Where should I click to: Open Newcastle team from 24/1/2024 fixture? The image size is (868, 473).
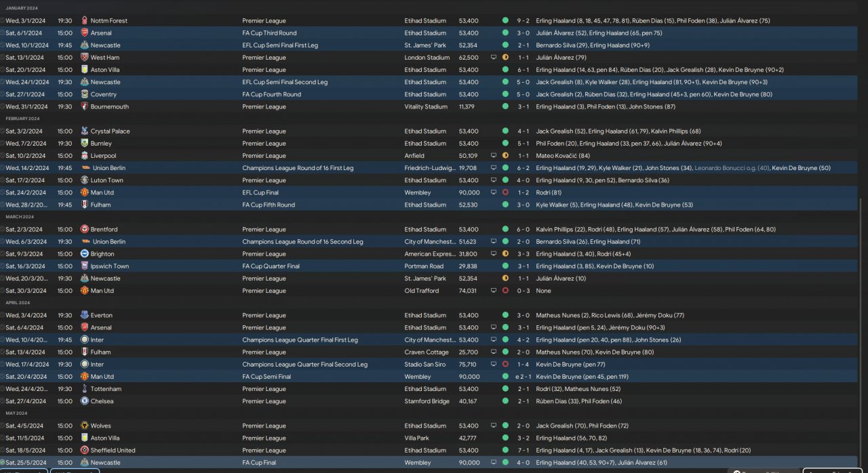(x=105, y=82)
